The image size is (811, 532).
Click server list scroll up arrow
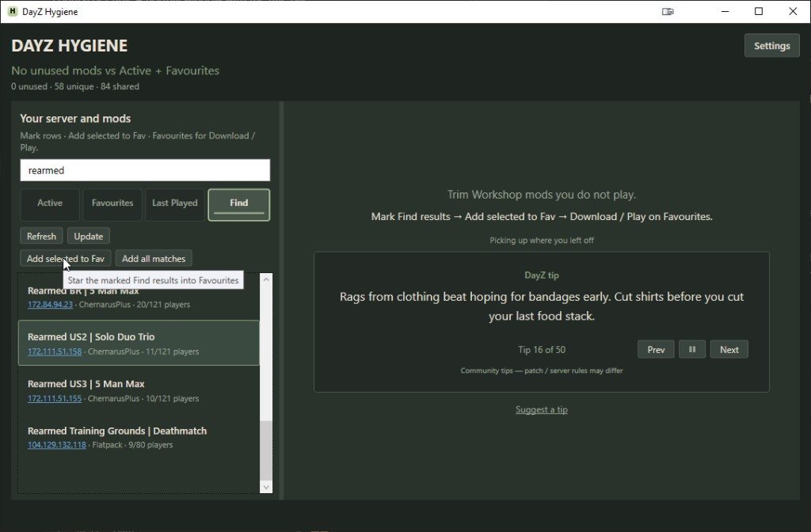click(266, 279)
